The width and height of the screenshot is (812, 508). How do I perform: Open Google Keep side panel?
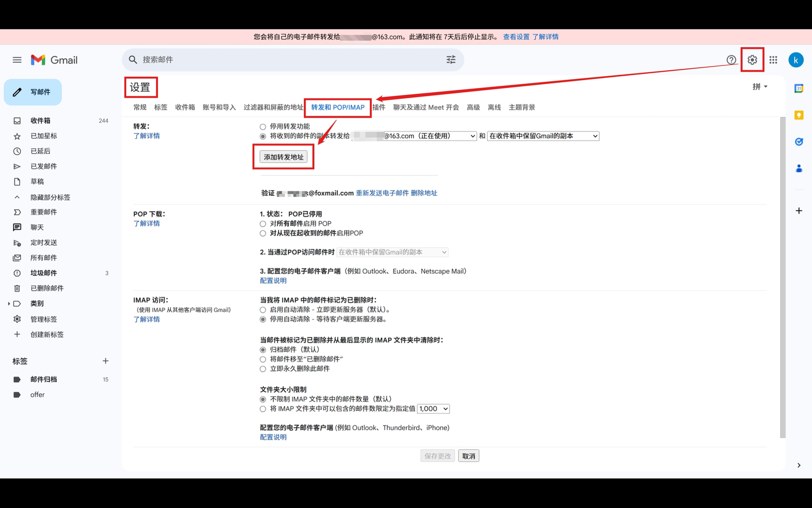tap(798, 115)
